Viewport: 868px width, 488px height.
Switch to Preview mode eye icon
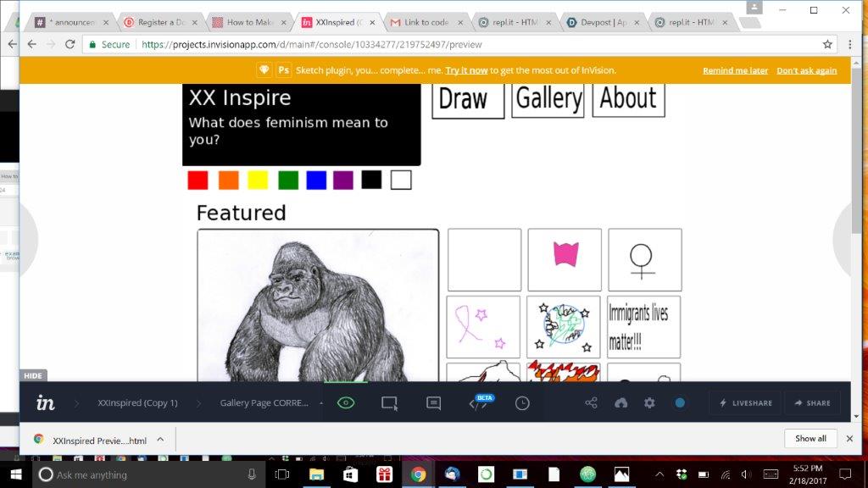tap(346, 402)
